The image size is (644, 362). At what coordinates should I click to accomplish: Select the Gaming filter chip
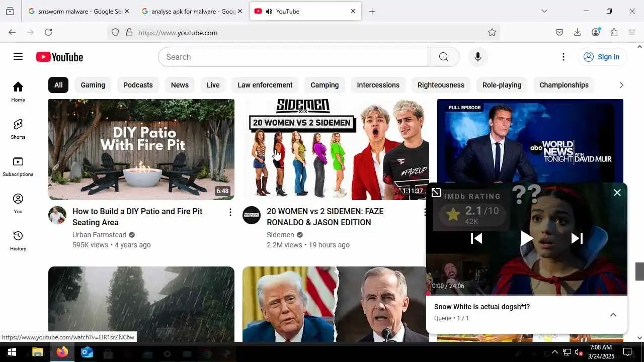(x=93, y=85)
